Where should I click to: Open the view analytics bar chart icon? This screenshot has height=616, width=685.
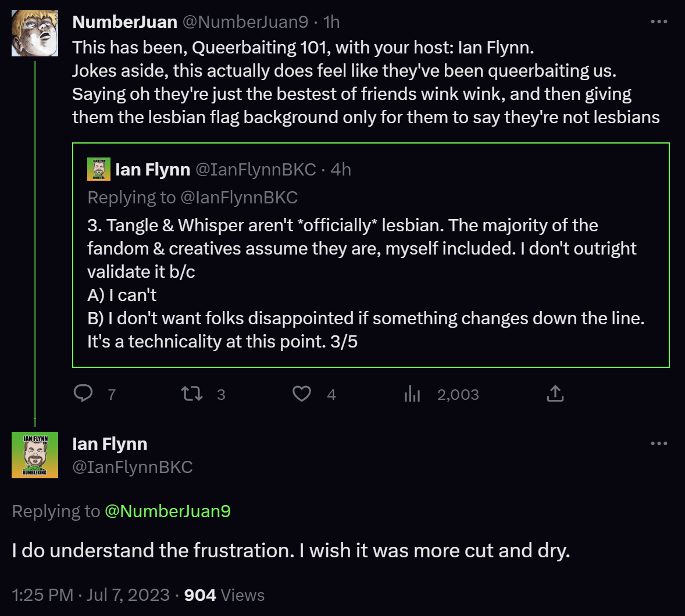click(412, 394)
